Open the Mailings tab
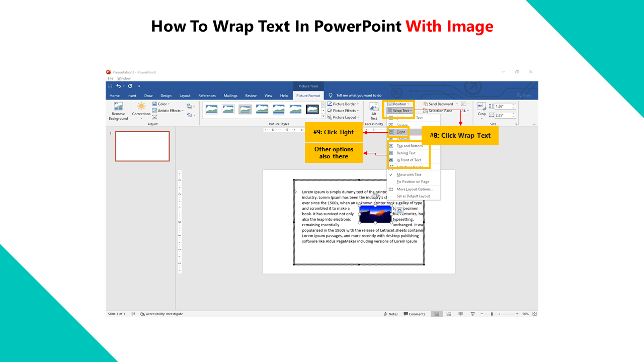Screen dimensions: 644x362 pos(230,96)
